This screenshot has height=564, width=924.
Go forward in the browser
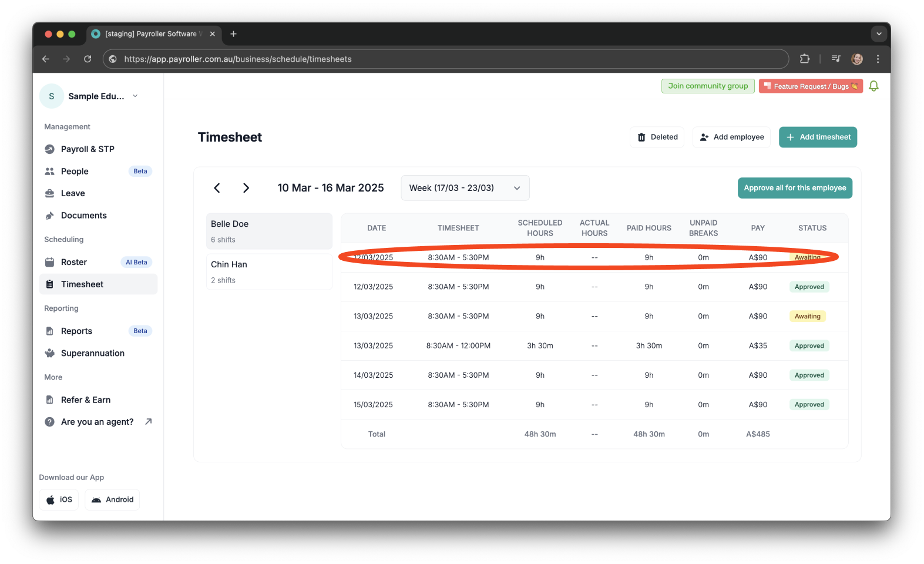(x=66, y=59)
